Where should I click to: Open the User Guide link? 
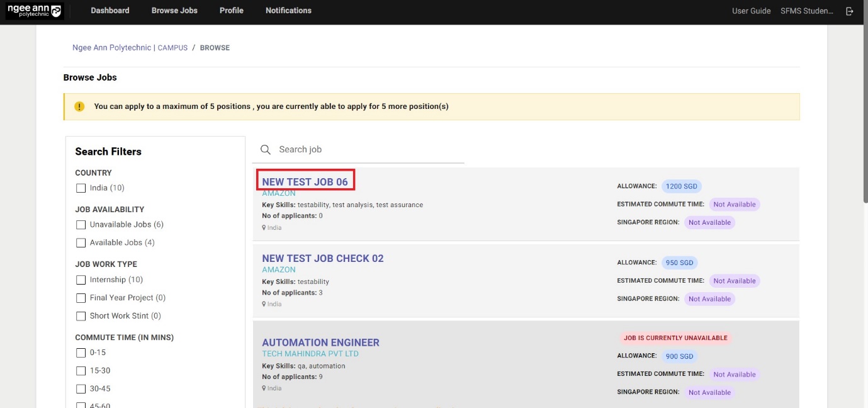point(751,11)
